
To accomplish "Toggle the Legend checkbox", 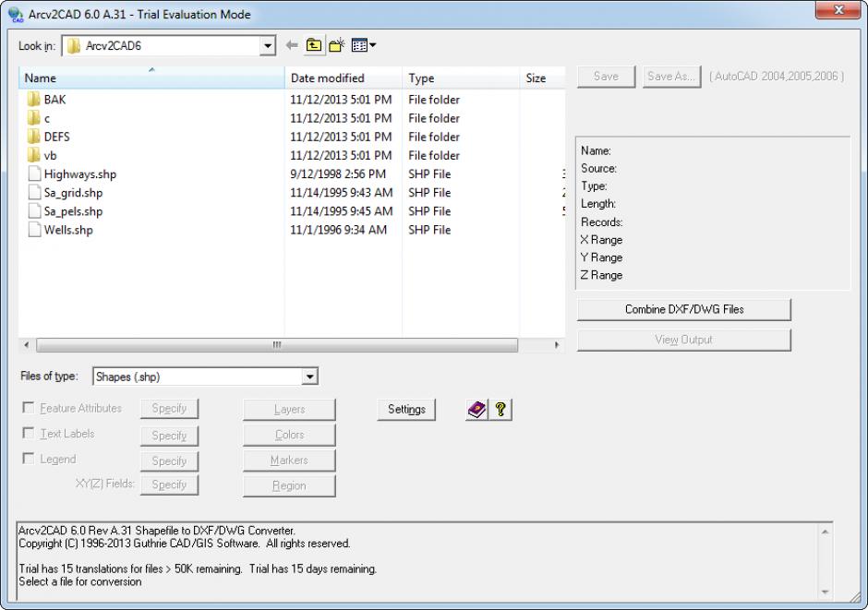I will point(28,459).
